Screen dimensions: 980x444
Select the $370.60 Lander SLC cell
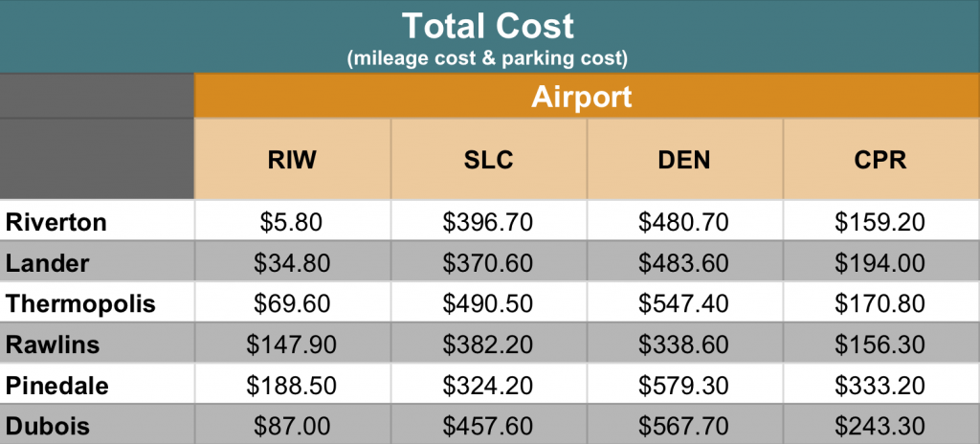[489, 262]
